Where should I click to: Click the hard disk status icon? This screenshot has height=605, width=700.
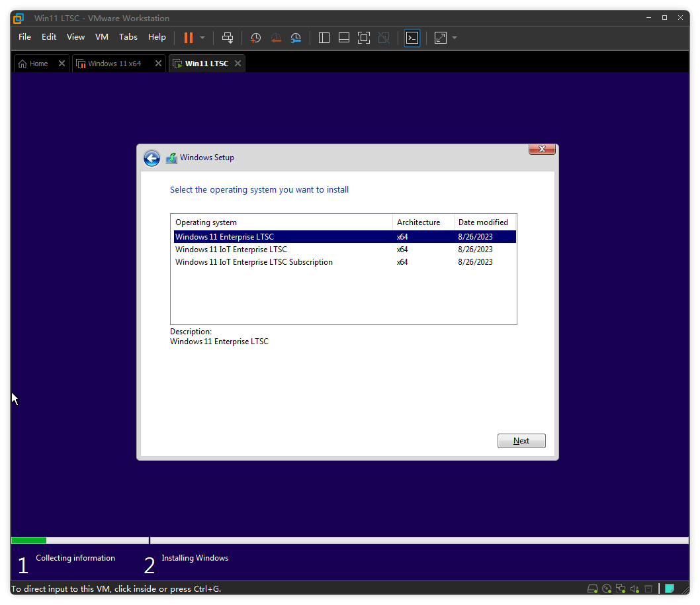[593, 588]
